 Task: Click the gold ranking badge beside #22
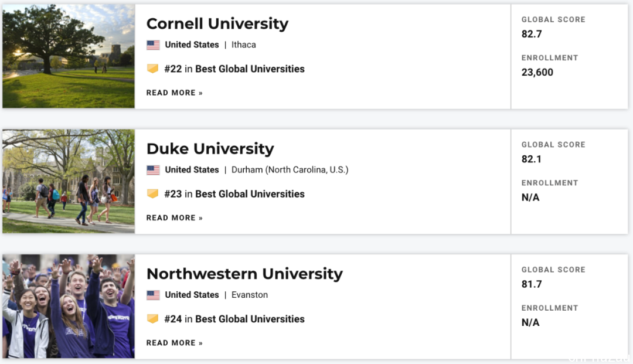(x=152, y=69)
